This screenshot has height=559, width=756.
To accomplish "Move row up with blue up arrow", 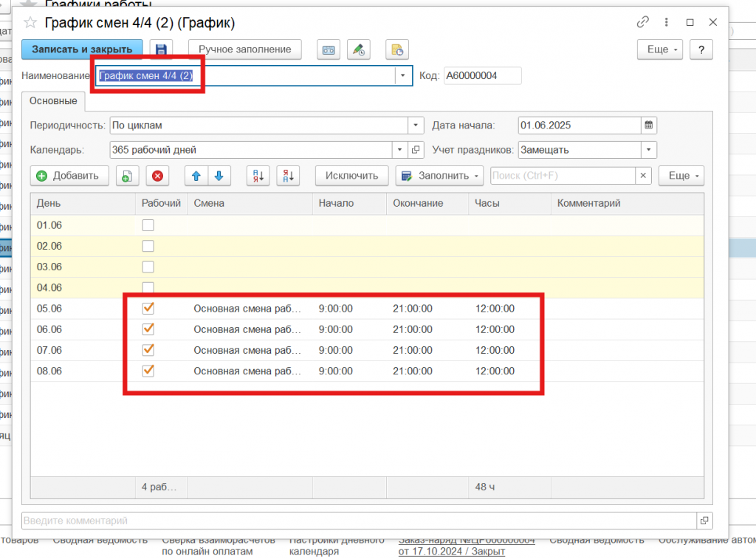I will (196, 176).
